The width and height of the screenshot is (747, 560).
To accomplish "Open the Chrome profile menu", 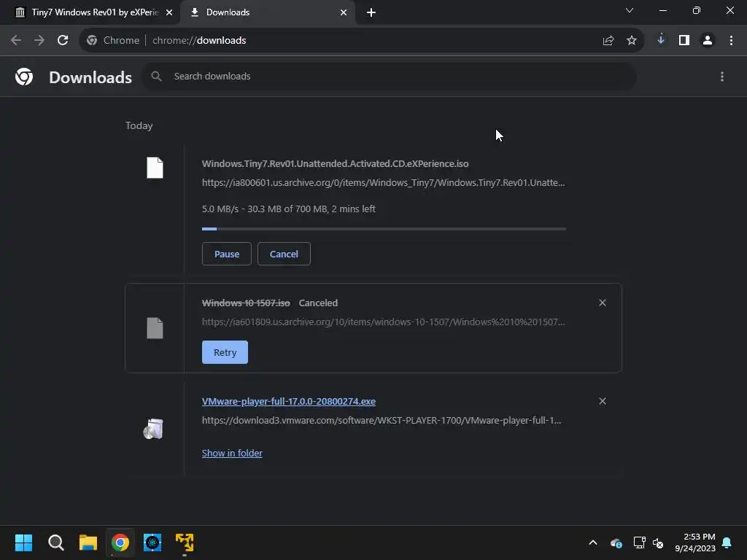I will click(708, 41).
